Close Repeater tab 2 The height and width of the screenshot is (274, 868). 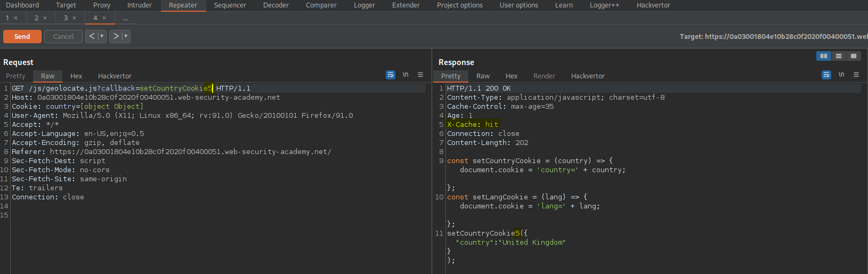point(45,18)
